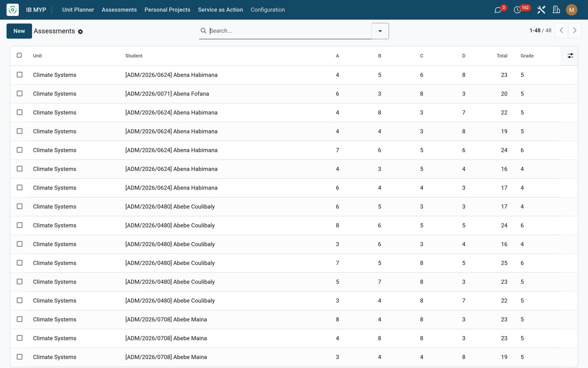
Task: Open the user avatar menu
Action: click(571, 10)
